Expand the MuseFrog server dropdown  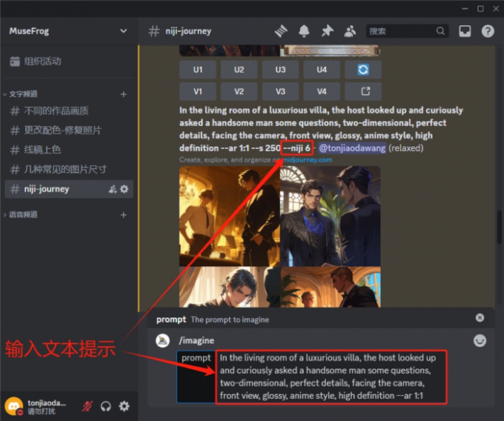tap(124, 31)
